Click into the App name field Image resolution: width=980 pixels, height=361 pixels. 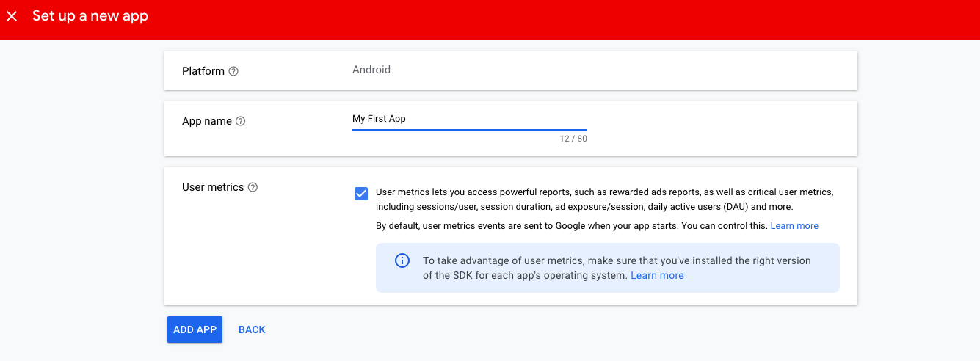coord(470,119)
